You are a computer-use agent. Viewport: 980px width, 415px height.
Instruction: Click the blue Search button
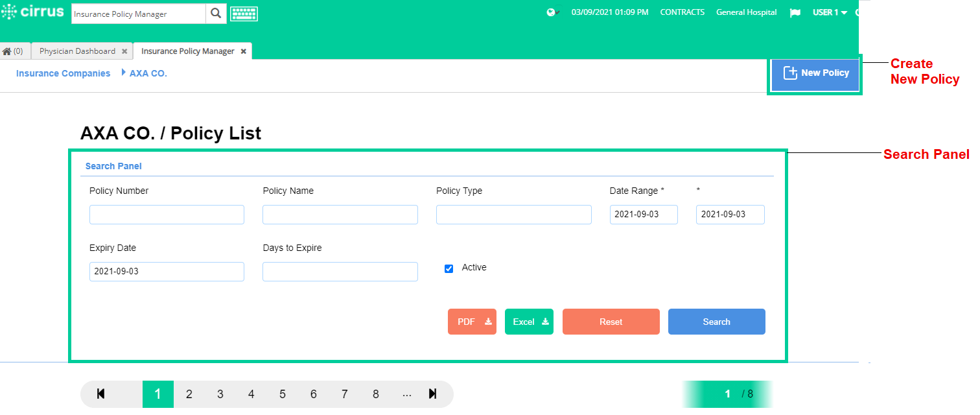(717, 322)
